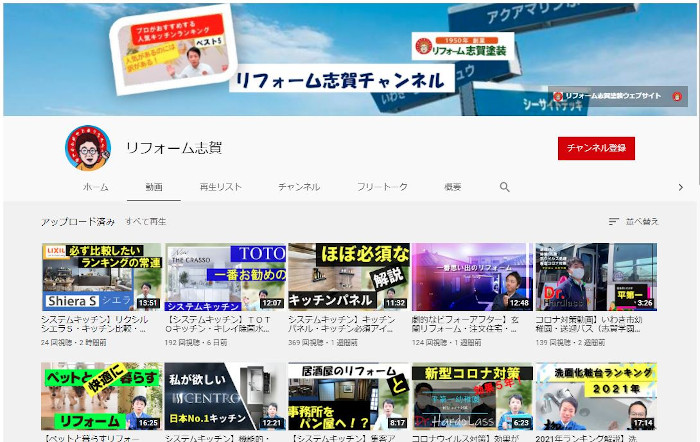The height and width of the screenshot is (442, 700).
Task: Click the channel search magnifier icon
Action: click(x=504, y=187)
